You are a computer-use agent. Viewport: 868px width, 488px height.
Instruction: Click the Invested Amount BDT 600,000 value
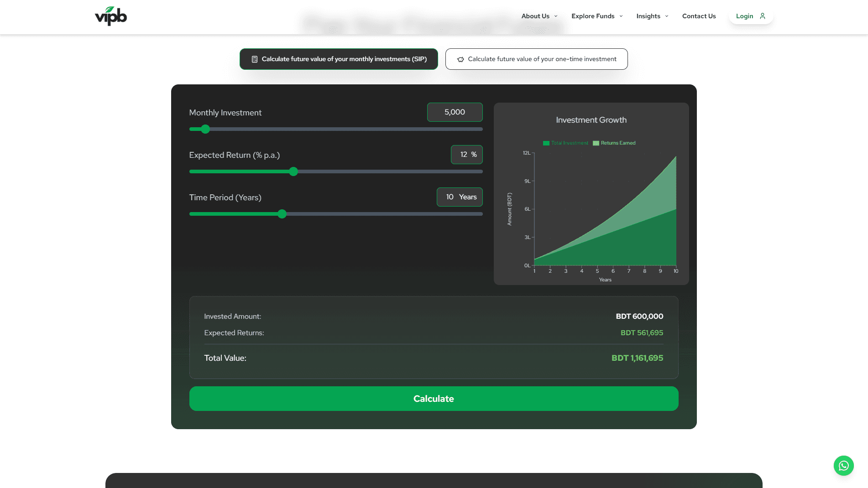pyautogui.click(x=639, y=317)
